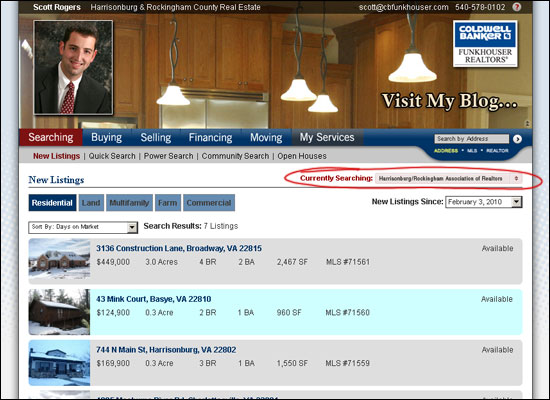Click the 3136 Construction Lane house thumbnail
This screenshot has height=400, width=550.
(59, 259)
